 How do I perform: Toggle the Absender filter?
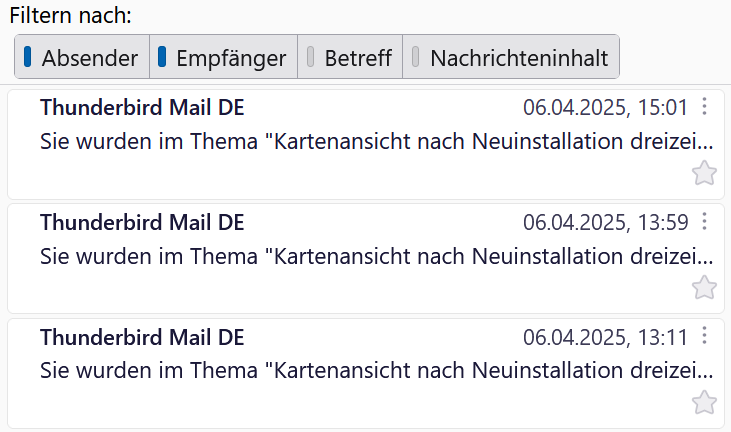(x=82, y=58)
